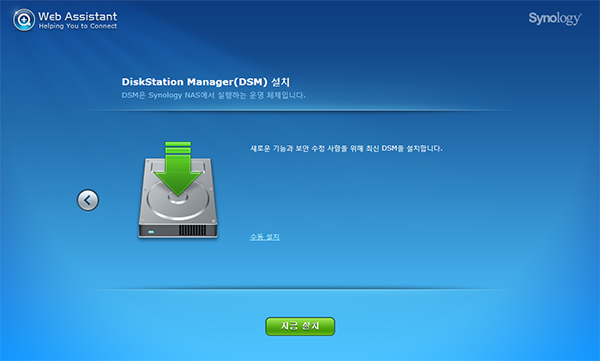
Task: Click the Synology logo in the corner
Action: pos(555,18)
